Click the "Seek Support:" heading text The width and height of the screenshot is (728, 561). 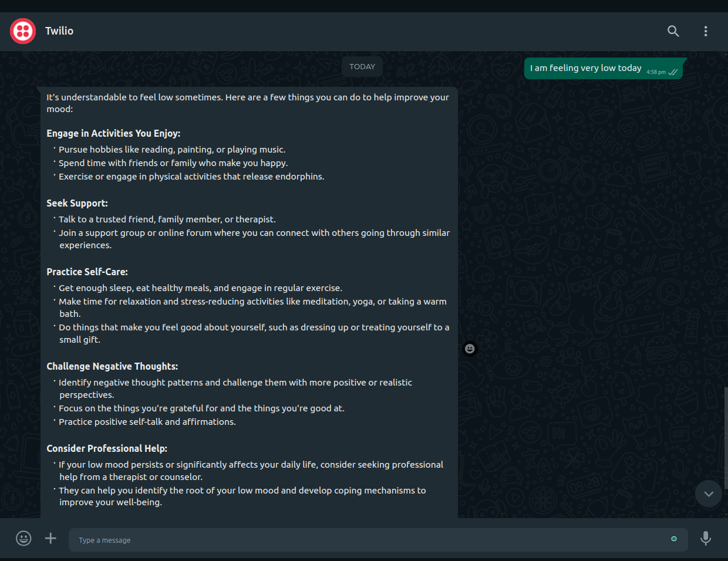coord(77,203)
